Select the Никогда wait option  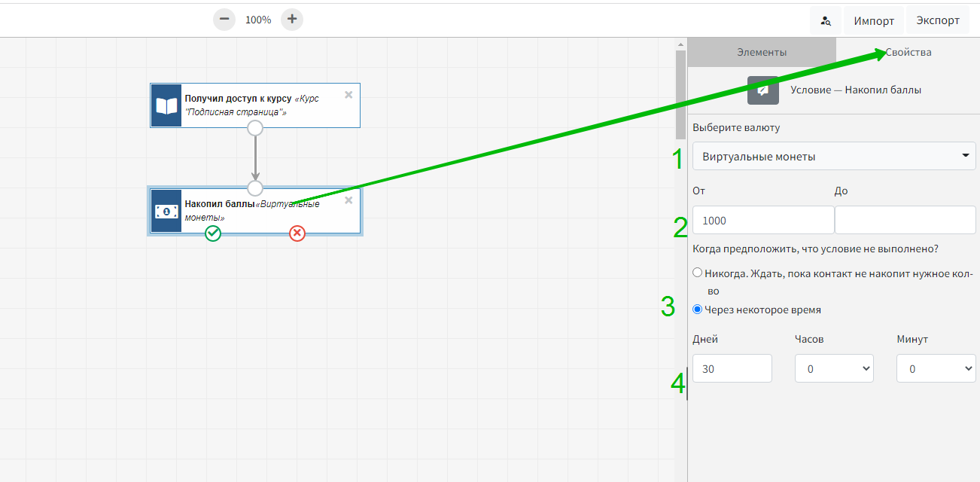[x=698, y=273]
